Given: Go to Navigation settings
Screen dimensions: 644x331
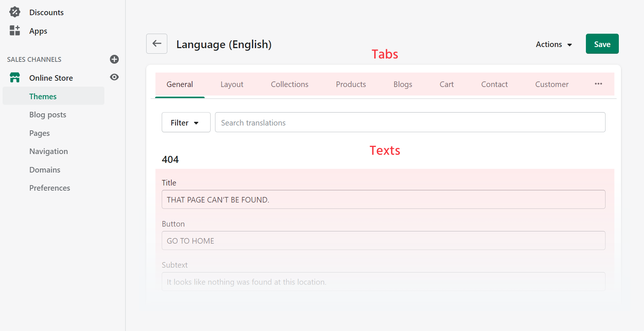Looking at the screenshot, I should tap(48, 151).
